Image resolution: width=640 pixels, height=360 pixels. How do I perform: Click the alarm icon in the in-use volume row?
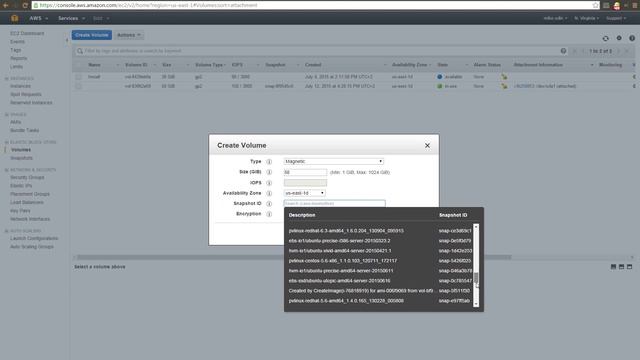click(504, 86)
